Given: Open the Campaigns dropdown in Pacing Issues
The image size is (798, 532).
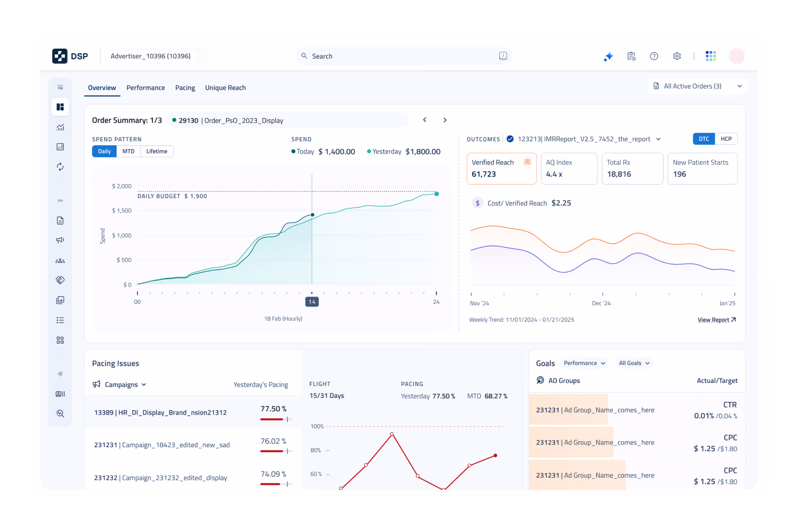Looking at the screenshot, I should point(120,385).
